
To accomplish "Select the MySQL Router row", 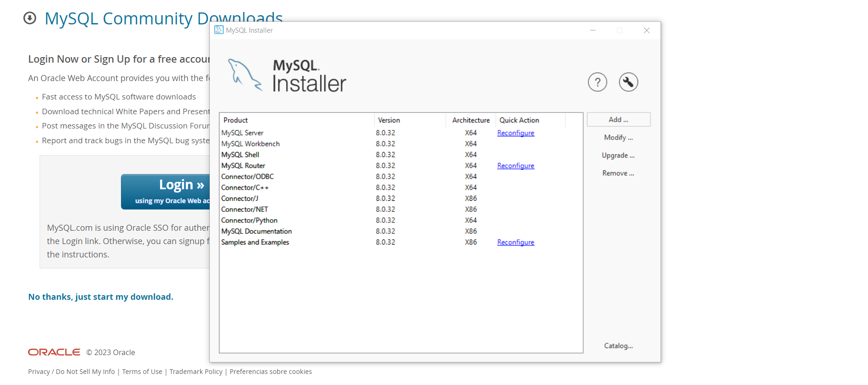I will (x=401, y=166).
